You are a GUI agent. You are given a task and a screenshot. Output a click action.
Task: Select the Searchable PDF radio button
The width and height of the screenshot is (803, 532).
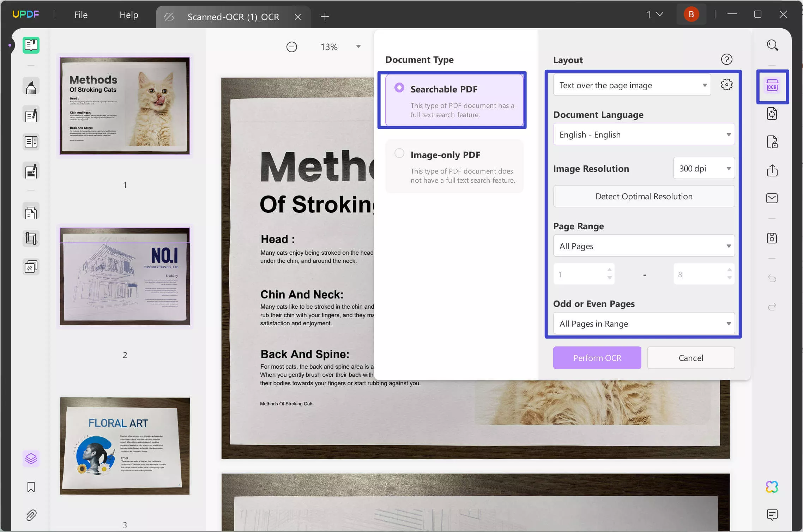[399, 88]
